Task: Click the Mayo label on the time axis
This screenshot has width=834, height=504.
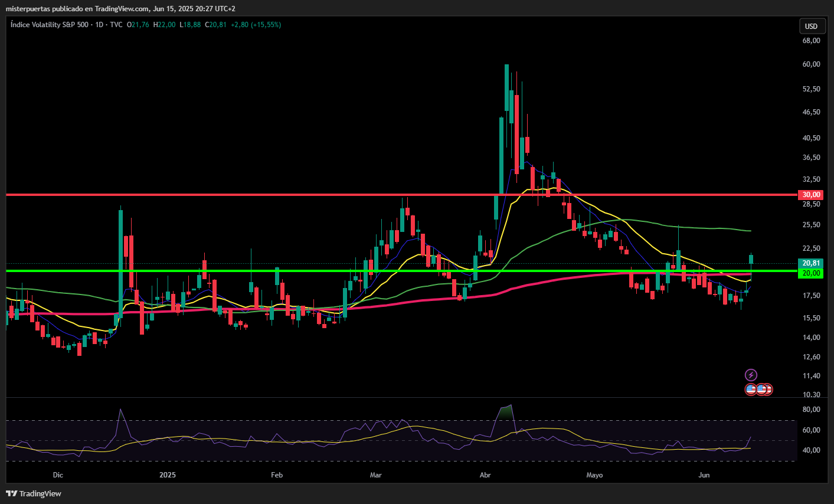Action: pos(594,475)
